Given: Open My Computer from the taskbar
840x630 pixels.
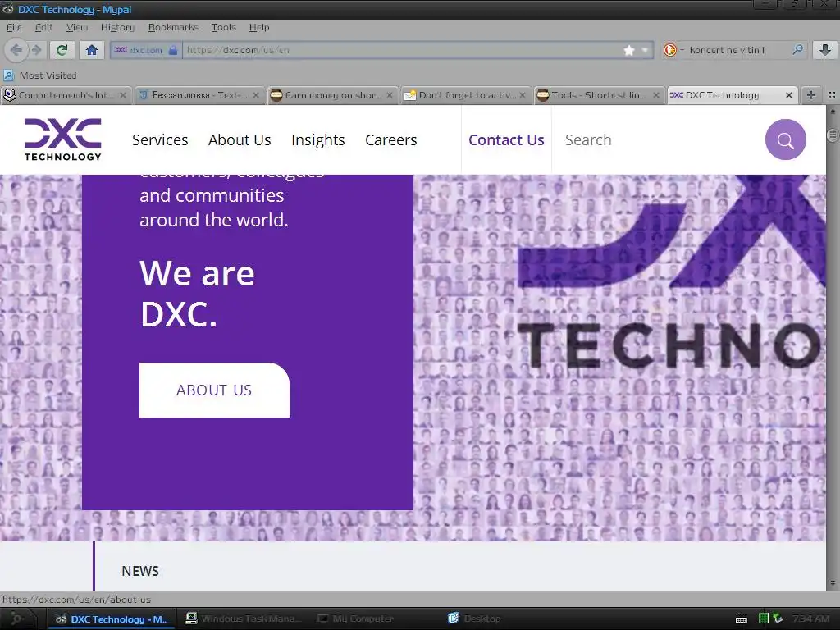Looking at the screenshot, I should [x=356, y=619].
